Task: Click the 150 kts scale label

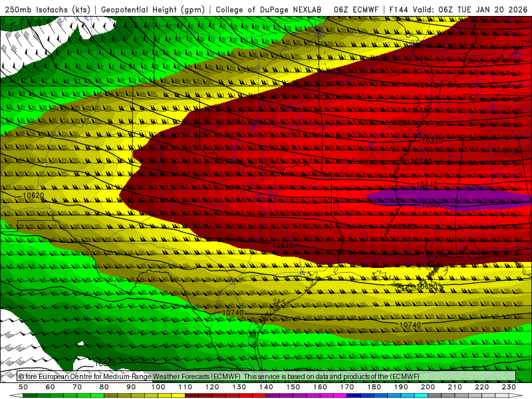Action: point(293,387)
